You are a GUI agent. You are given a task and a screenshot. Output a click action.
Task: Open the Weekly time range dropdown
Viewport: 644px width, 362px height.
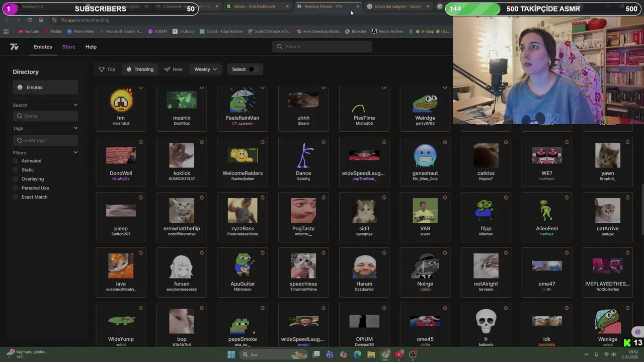(205, 69)
